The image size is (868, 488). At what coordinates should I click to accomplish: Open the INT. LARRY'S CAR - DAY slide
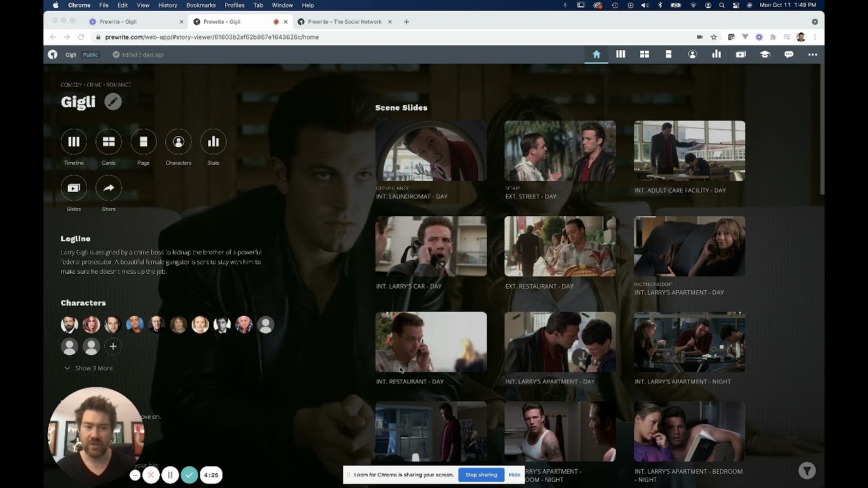[431, 246]
